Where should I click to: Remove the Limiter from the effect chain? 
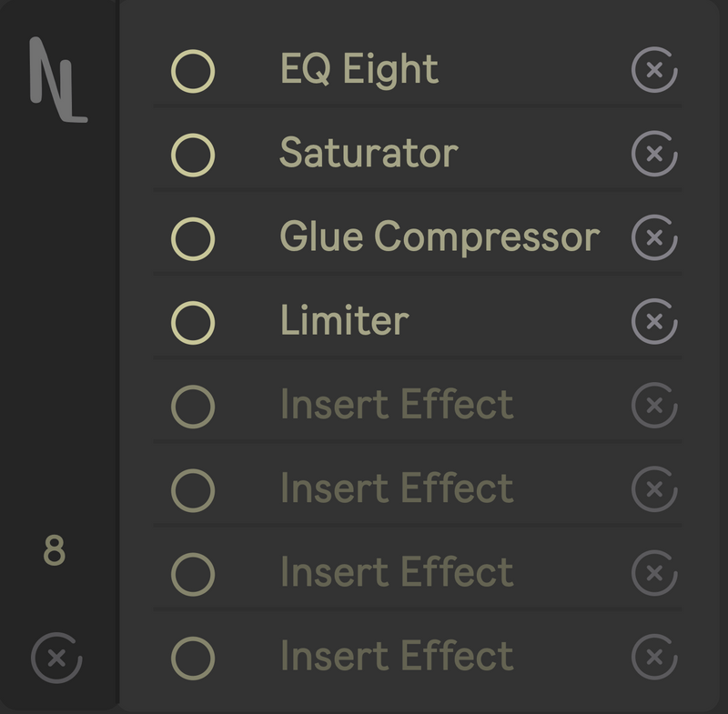[654, 318]
